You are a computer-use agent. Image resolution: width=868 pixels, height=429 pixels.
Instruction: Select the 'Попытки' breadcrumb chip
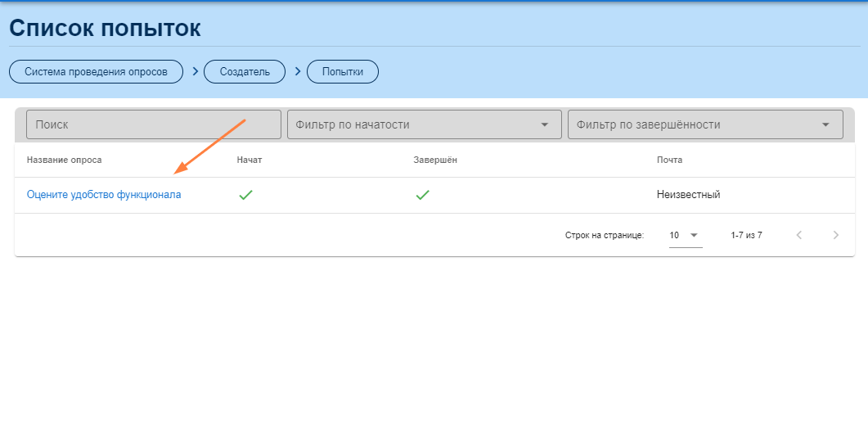pos(342,72)
